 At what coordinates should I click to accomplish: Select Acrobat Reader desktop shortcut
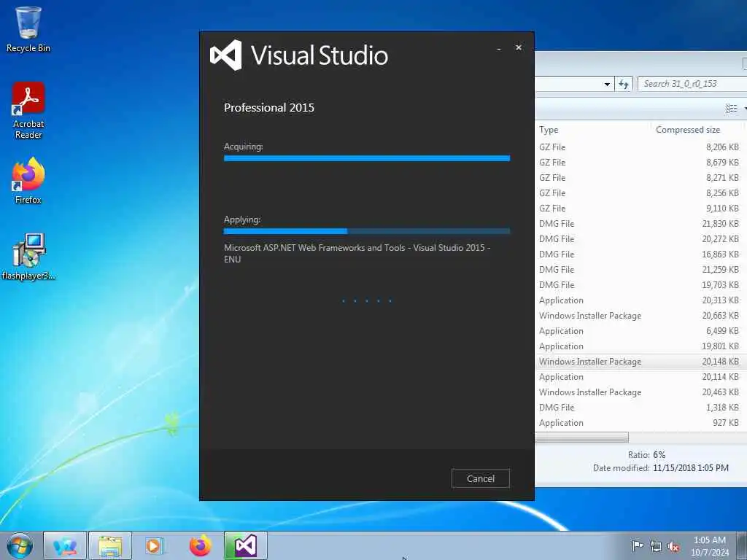click(x=28, y=111)
